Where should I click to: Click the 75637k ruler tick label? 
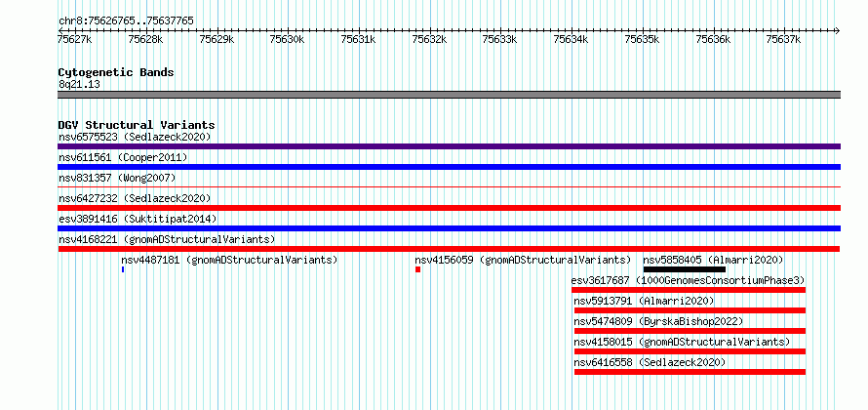[x=783, y=39]
